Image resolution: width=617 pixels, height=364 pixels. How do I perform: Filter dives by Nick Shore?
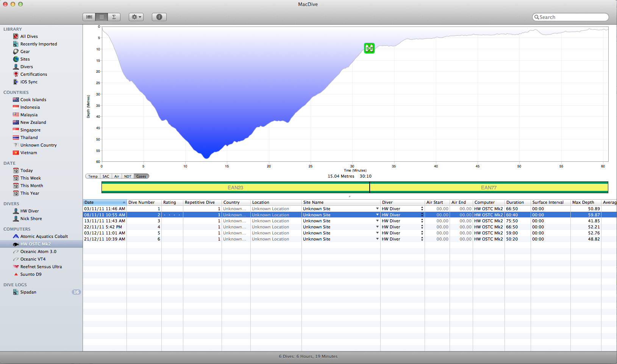click(31, 219)
